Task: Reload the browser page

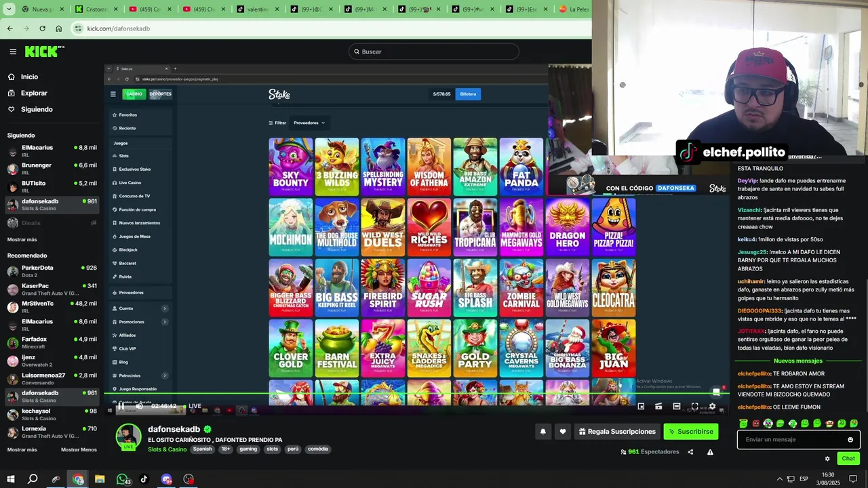Action: click(42, 28)
